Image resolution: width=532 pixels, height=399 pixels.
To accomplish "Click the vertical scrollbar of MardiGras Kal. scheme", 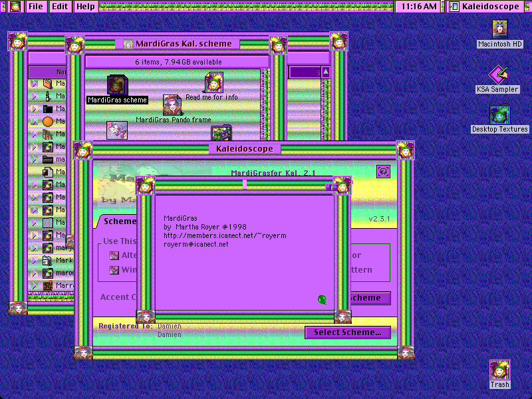I will [265, 104].
